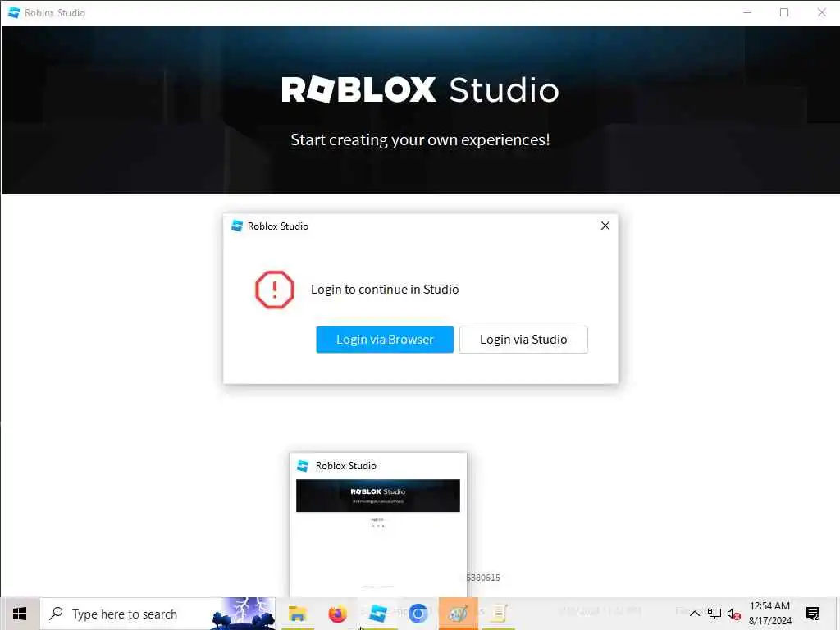Click the Roblox icon in the dialog title

coord(236,226)
